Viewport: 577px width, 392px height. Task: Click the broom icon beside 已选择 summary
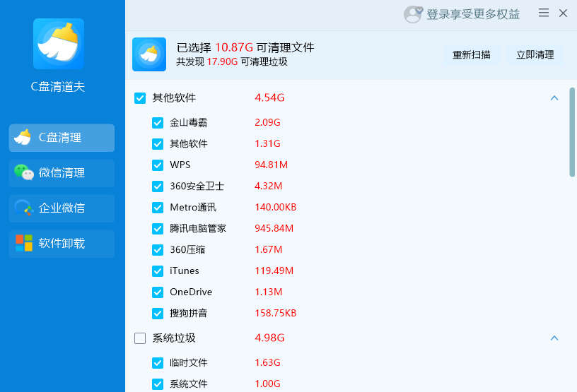[x=149, y=54]
